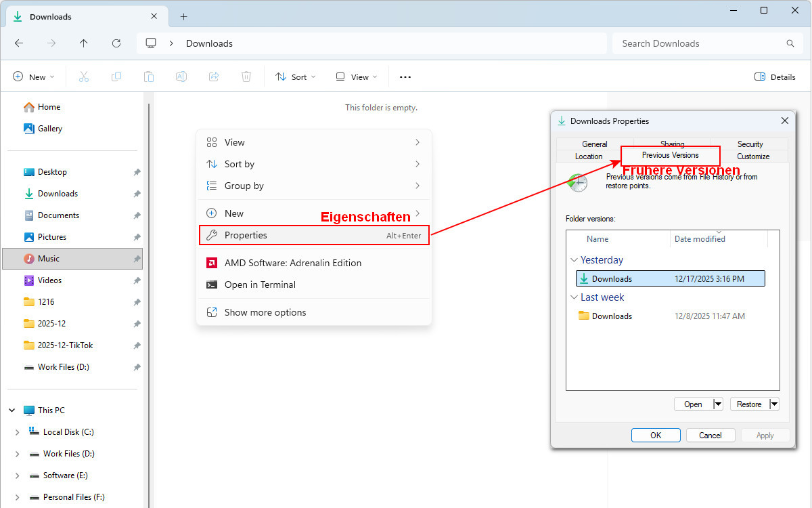The height and width of the screenshot is (508, 812).
Task: Click the Cut scissors icon in toolbar
Action: tap(84, 77)
